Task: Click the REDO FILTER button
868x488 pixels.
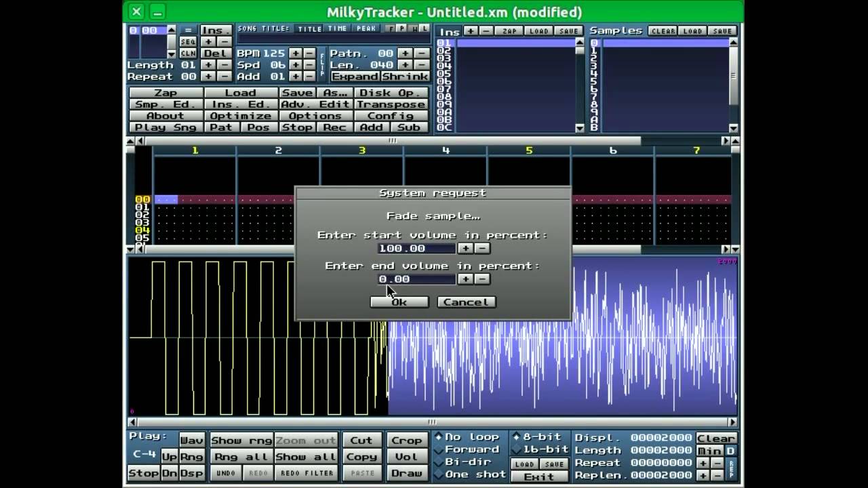Action: pyautogui.click(x=306, y=473)
